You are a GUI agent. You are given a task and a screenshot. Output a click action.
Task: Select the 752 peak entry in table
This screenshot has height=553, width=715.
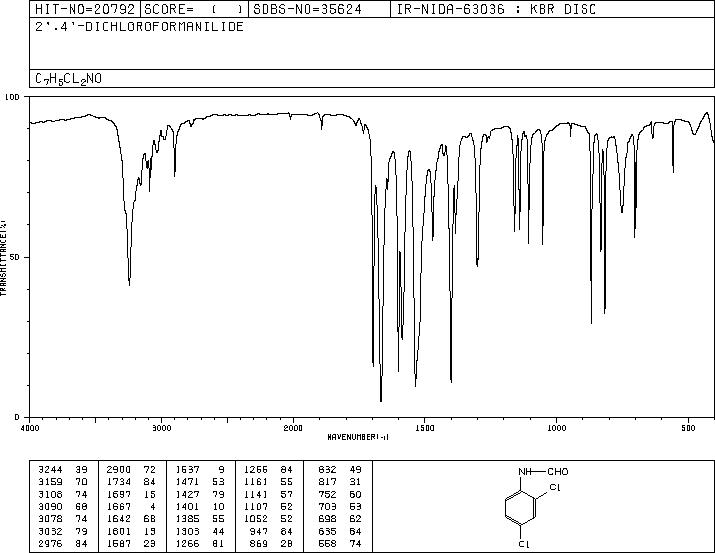point(340,494)
